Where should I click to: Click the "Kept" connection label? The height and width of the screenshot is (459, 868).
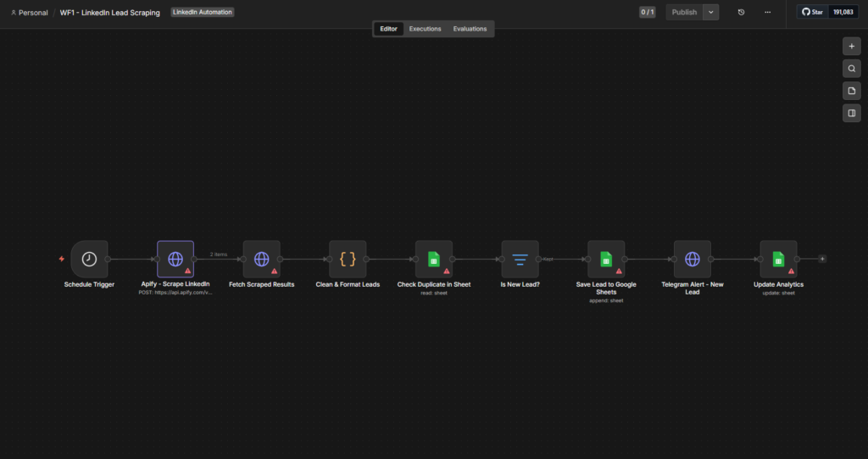point(548,259)
